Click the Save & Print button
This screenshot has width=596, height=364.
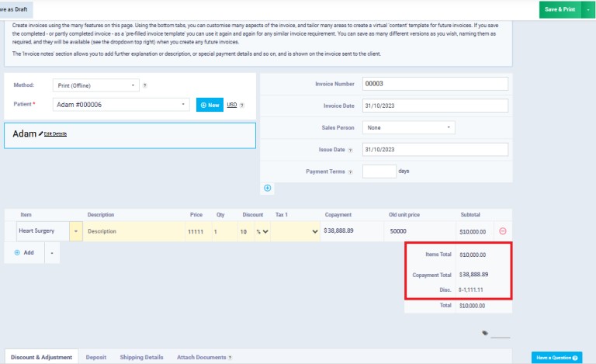(x=560, y=9)
